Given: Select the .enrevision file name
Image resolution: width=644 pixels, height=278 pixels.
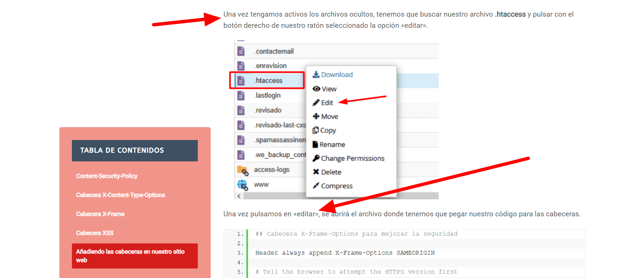Looking at the screenshot, I should 270,66.
